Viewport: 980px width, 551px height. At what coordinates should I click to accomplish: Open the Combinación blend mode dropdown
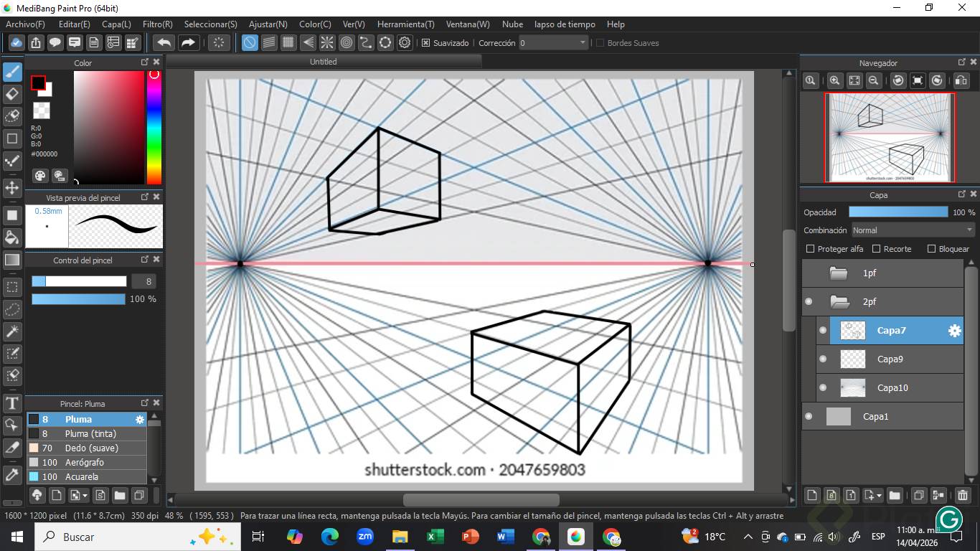[912, 230]
